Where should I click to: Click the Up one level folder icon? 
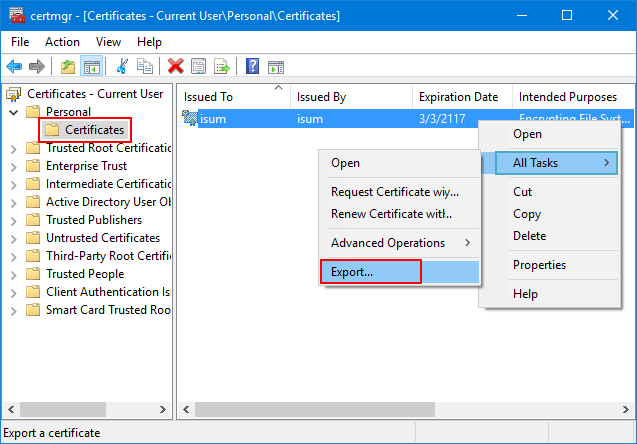click(67, 67)
